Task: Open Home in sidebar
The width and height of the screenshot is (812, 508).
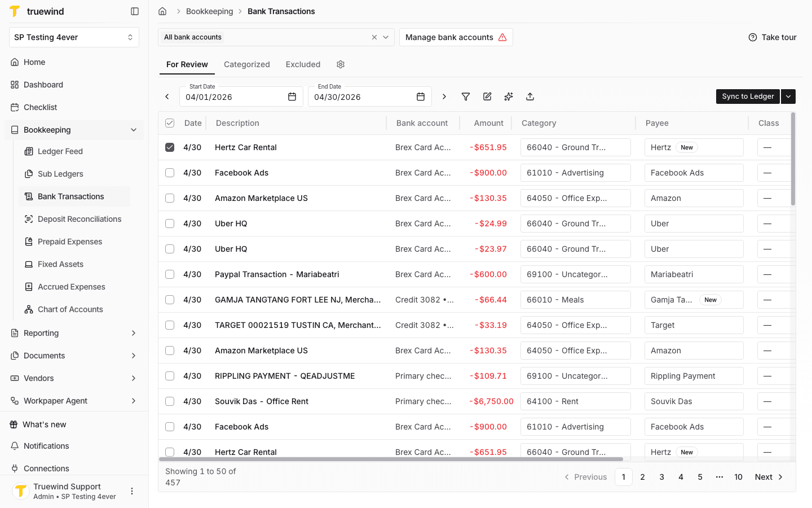Action: pyautogui.click(x=74, y=62)
